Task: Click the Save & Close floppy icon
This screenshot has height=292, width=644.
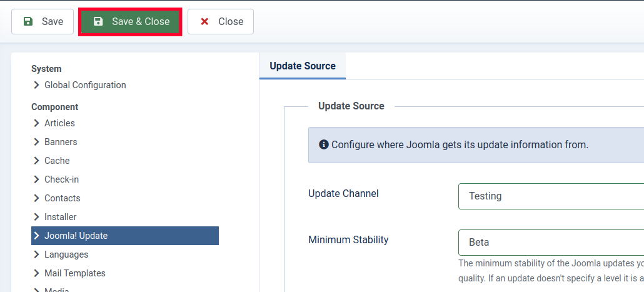Action: click(x=98, y=22)
